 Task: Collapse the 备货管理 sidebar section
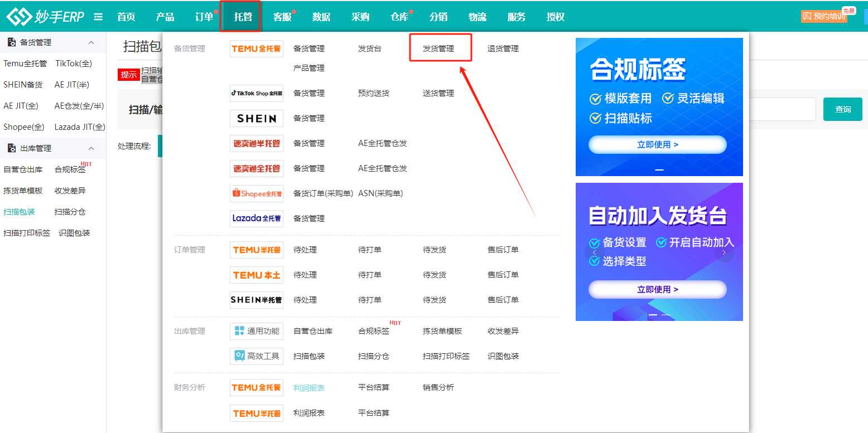coord(91,42)
